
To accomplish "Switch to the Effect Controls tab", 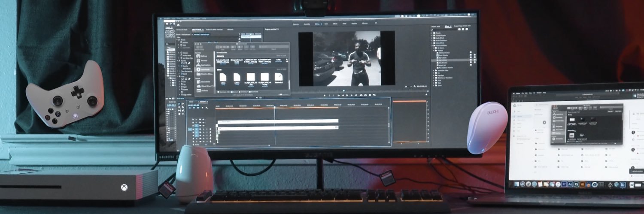I will 197,30.
